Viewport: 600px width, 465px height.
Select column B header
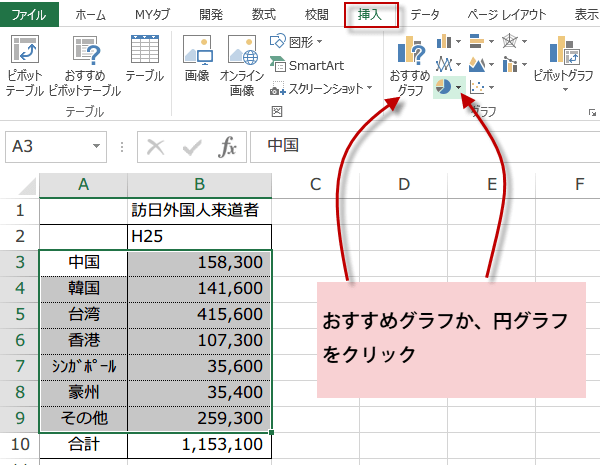199,185
